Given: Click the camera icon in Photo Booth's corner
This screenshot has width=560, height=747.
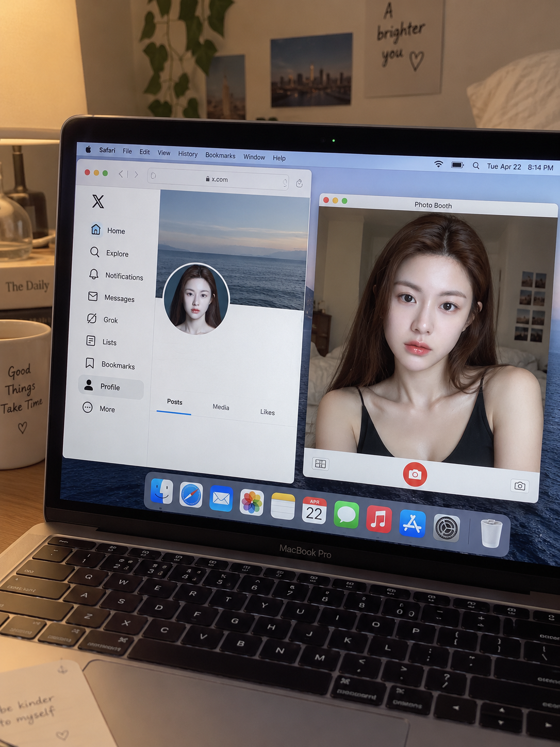Looking at the screenshot, I should tap(520, 486).
